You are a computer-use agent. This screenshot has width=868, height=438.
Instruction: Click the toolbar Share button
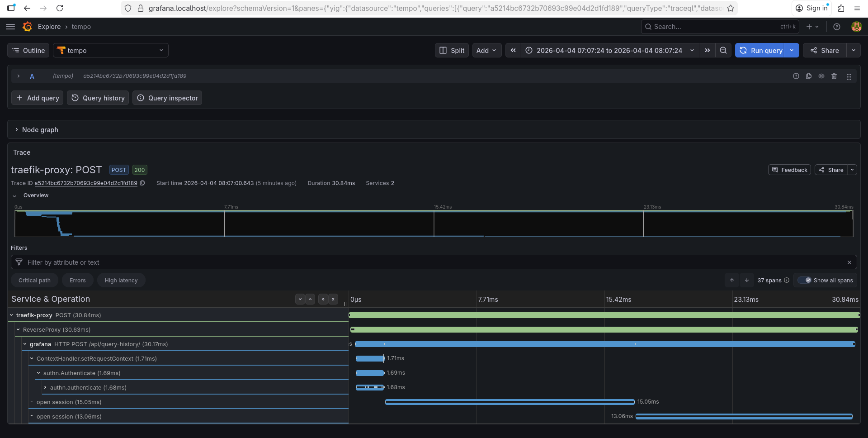click(825, 50)
